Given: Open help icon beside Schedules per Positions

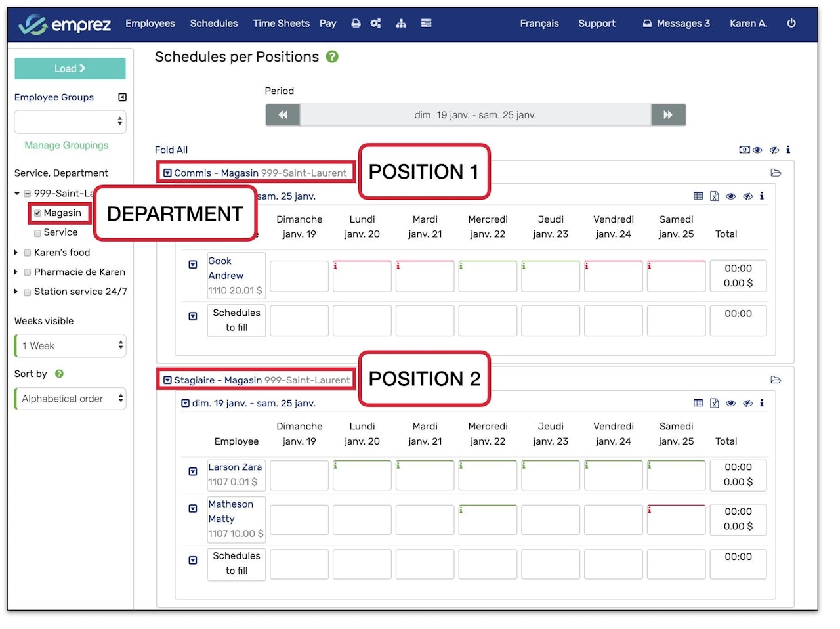Looking at the screenshot, I should click(x=332, y=57).
